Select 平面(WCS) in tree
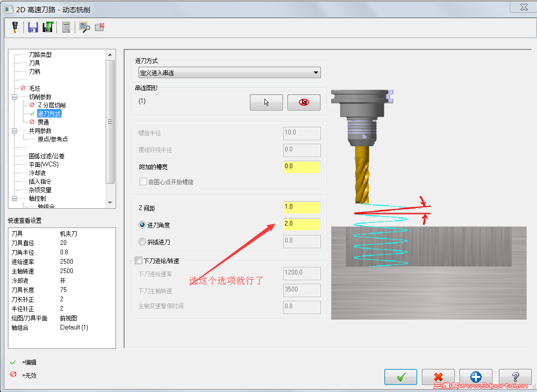The width and height of the screenshot is (537, 392). pos(44,165)
